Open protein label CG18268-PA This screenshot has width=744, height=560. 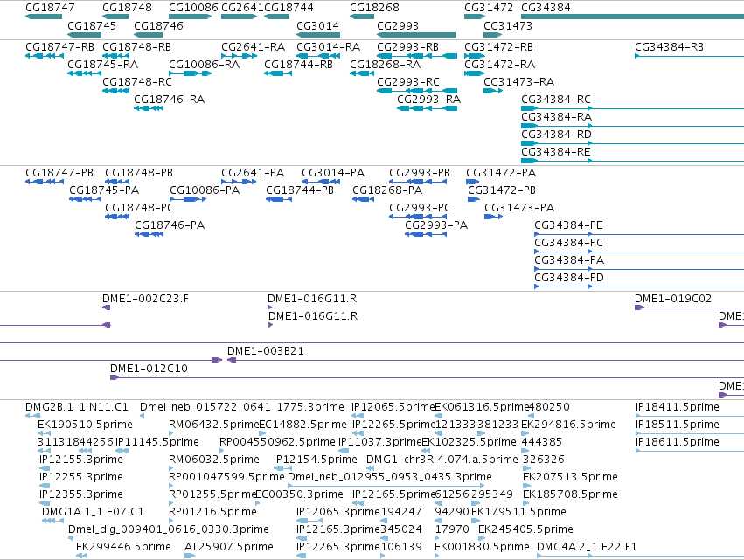[387, 190]
